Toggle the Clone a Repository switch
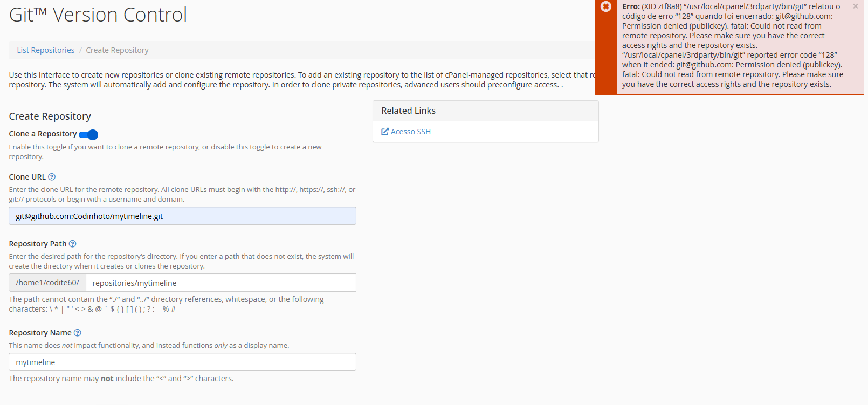The image size is (868, 405). (x=88, y=134)
